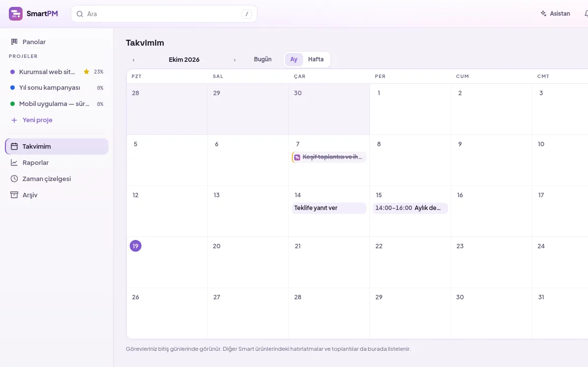Open Asistan panel
This screenshot has height=367, width=588.
tap(556, 13)
